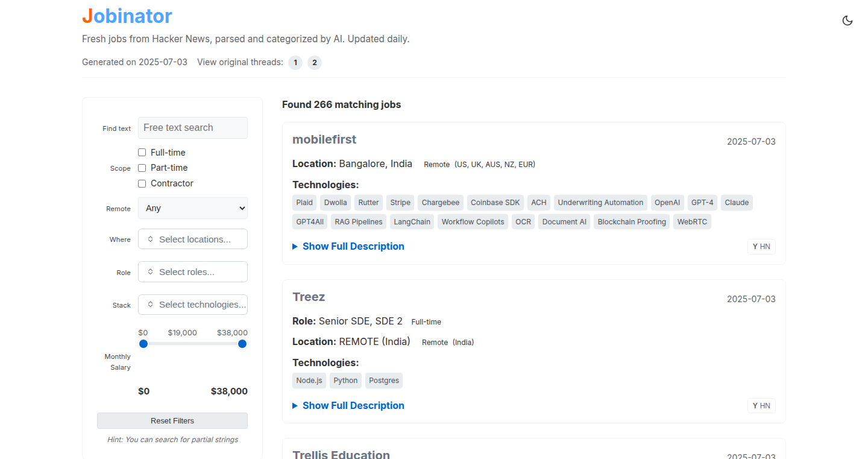
Task: Click the Stripe technology tag
Action: click(x=400, y=203)
